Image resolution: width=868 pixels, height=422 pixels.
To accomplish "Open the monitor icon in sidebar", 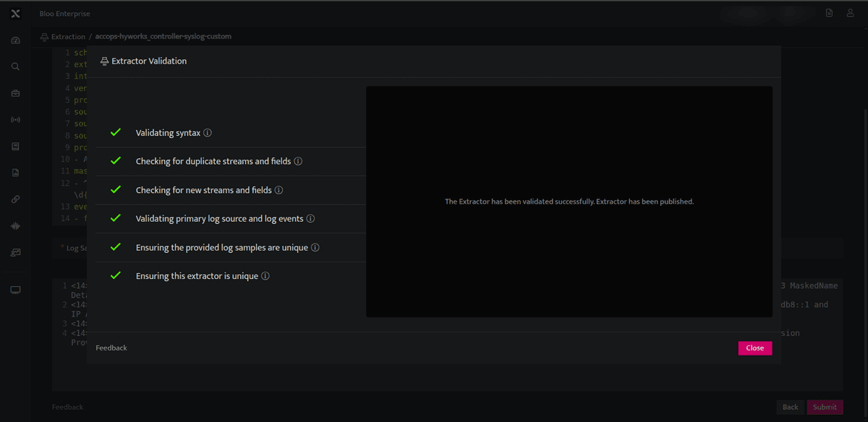I will click(15, 290).
